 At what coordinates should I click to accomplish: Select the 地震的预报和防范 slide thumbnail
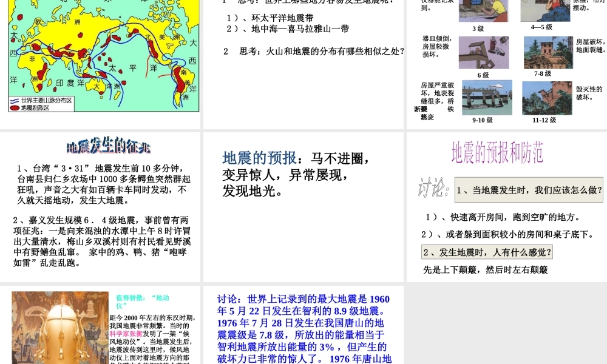(507, 207)
